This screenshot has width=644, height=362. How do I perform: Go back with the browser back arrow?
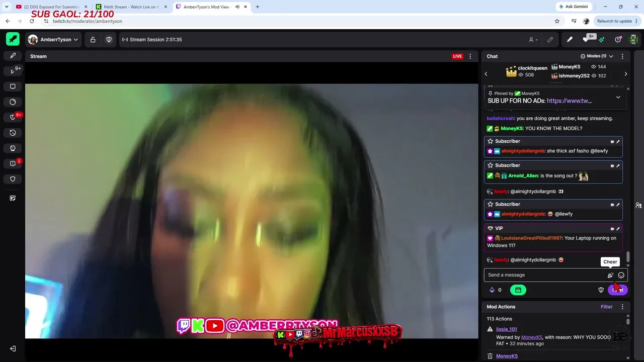8,21
